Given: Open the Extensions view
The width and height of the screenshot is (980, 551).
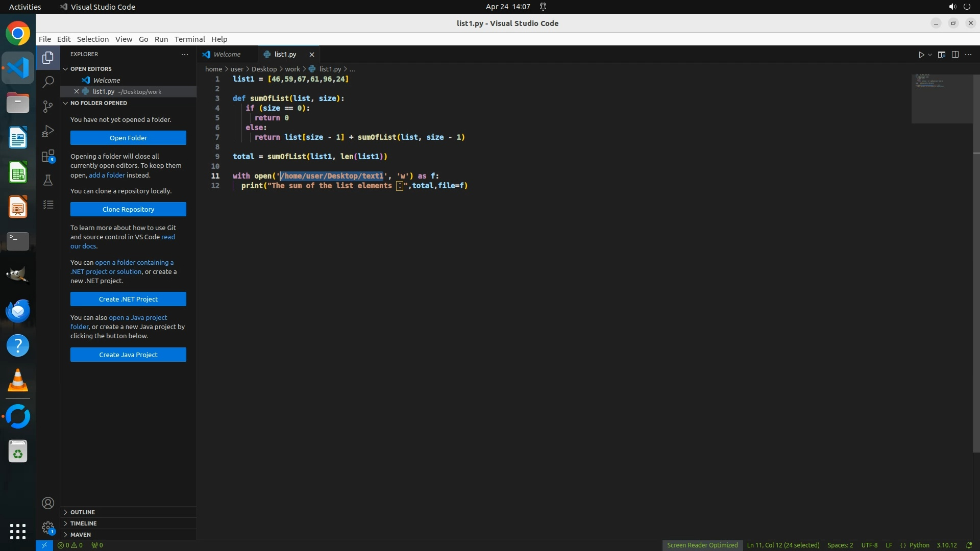Looking at the screenshot, I should [x=48, y=156].
